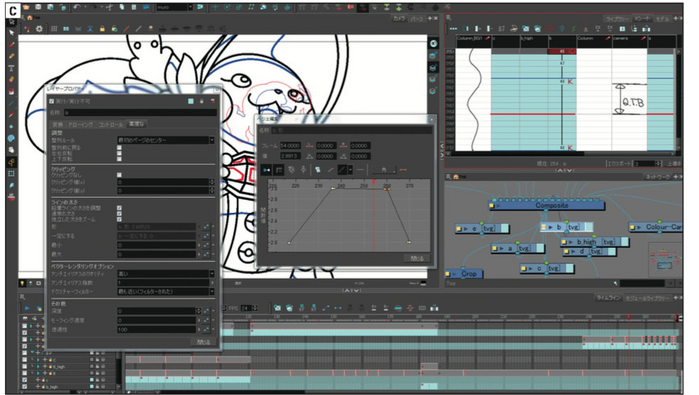Viewport: 699px width, 395px height.
Task: Select the Text tool in left toolbar
Action: point(12,68)
